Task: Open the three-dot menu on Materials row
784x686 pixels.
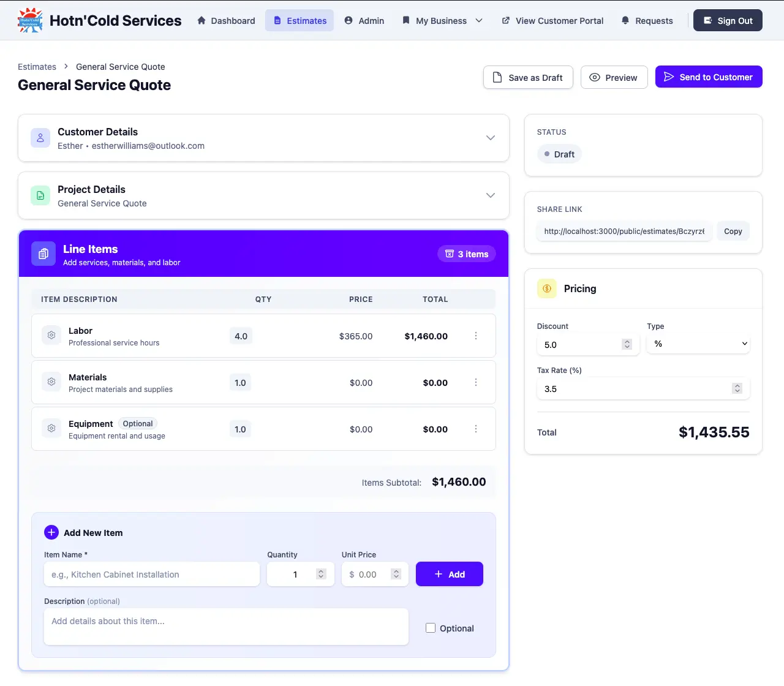Action: (x=476, y=382)
